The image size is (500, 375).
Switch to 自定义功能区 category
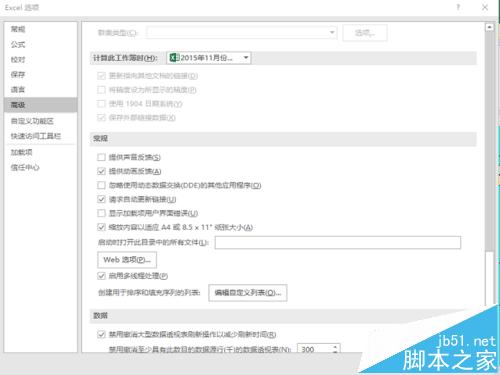pos(32,121)
